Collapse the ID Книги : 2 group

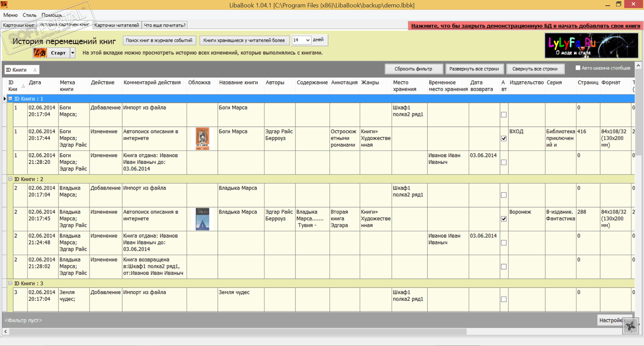point(10,179)
